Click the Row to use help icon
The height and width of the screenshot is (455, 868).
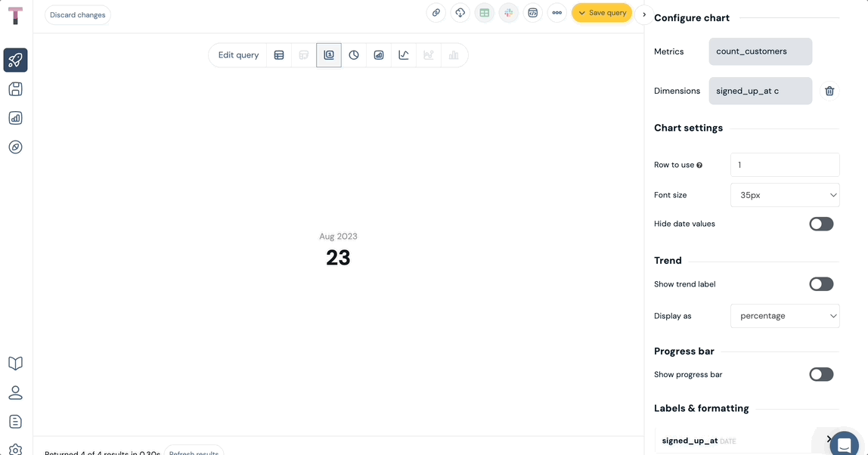(x=699, y=165)
